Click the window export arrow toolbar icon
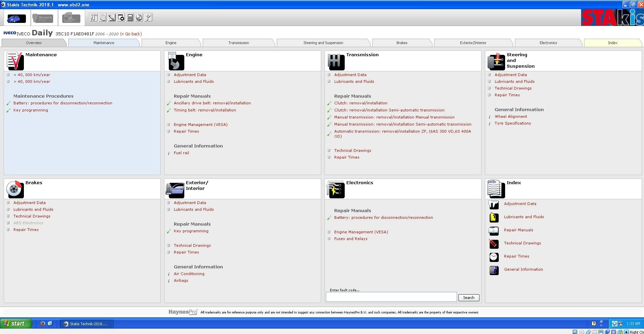Image resolution: width=644 pixels, height=334 pixels. click(x=121, y=18)
